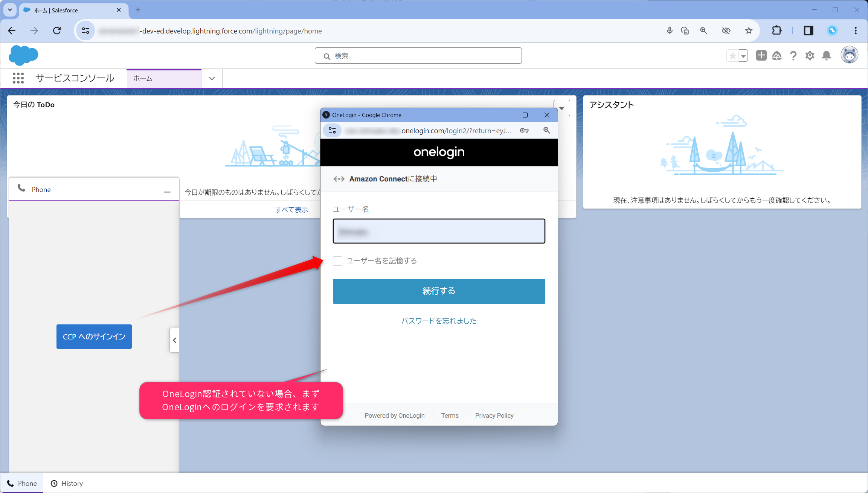This screenshot has width=868, height=493.
Task: Close the ホーム | Salesforce browser tab
Action: tap(119, 10)
